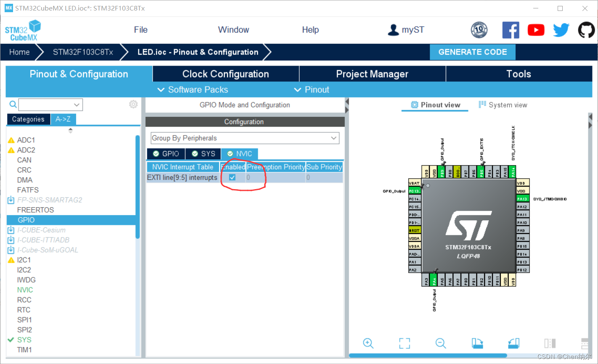Select RCC in peripheral list

[x=24, y=300]
